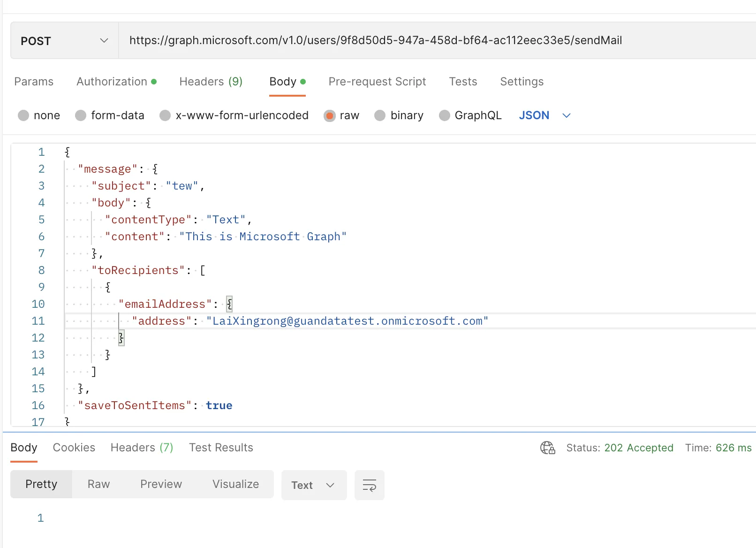Select the none body type radio
The height and width of the screenshot is (548, 756).
pos(23,115)
